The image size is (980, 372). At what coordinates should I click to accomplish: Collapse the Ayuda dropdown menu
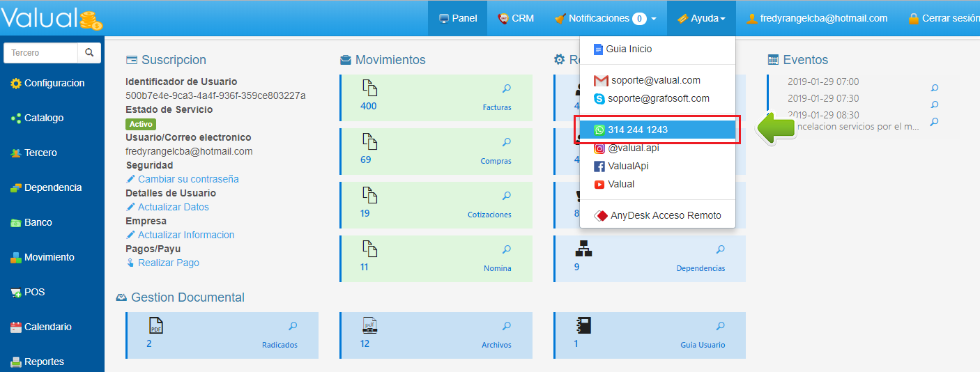click(700, 19)
